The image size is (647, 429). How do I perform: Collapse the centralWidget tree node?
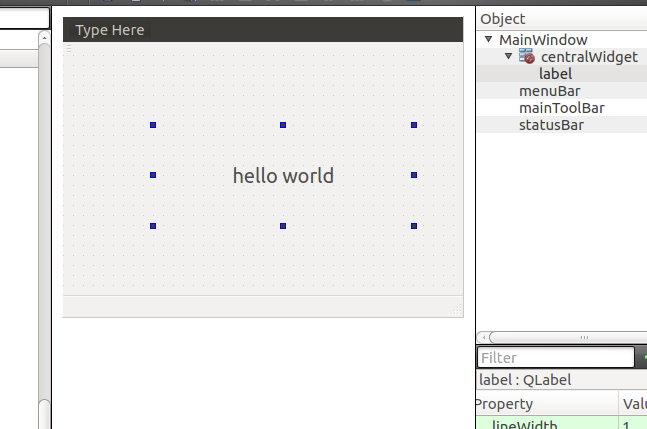508,57
